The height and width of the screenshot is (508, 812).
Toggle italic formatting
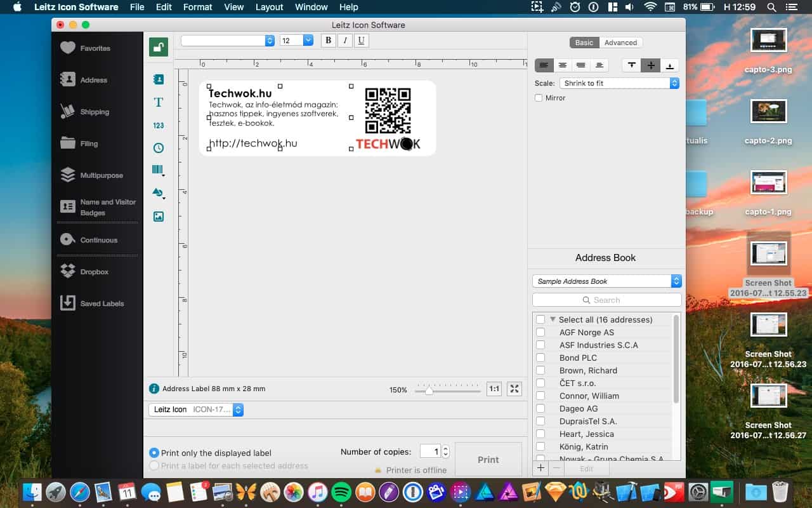(345, 41)
